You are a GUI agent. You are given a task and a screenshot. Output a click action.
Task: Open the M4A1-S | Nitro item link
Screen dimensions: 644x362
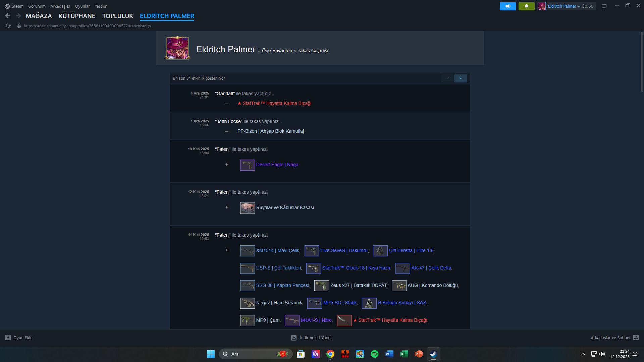(x=316, y=320)
